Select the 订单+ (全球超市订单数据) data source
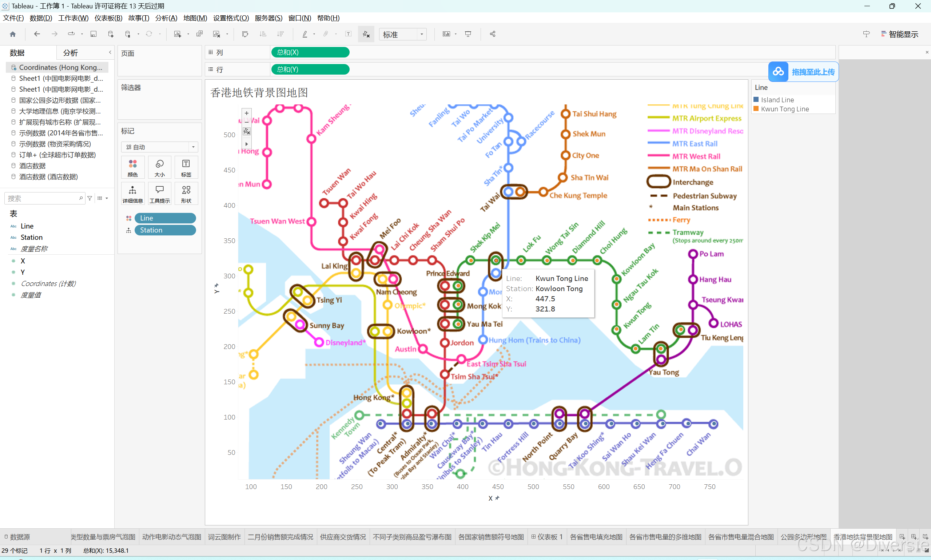Screen dimensions: 931x560 [57, 155]
